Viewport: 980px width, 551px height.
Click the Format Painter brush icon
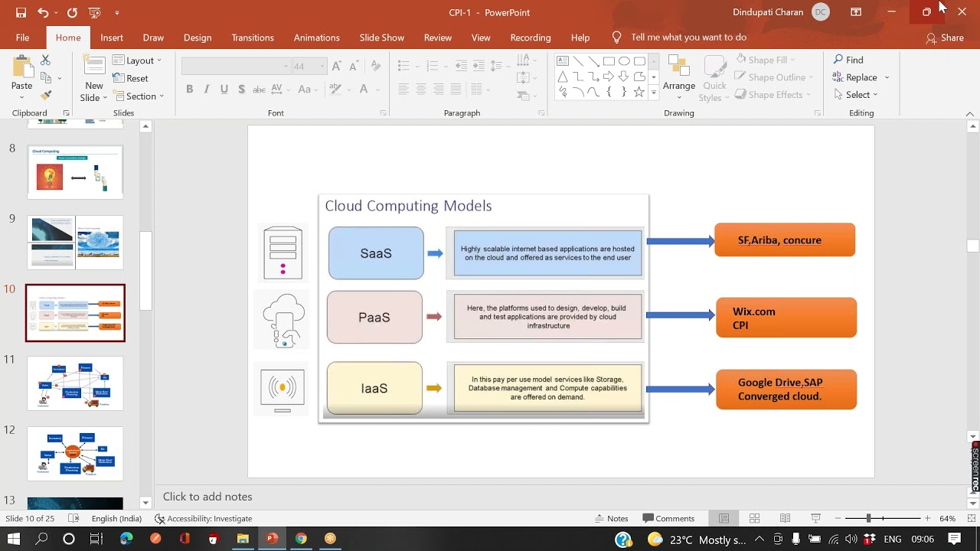tap(45, 95)
